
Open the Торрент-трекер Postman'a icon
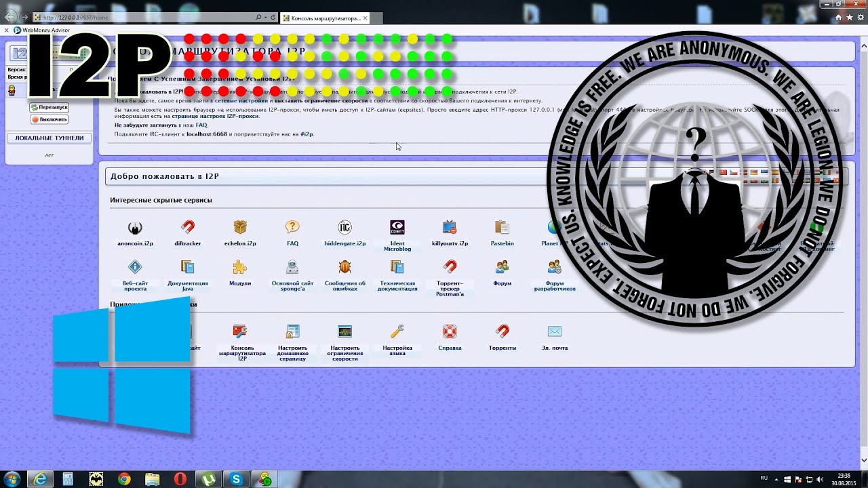click(x=450, y=267)
